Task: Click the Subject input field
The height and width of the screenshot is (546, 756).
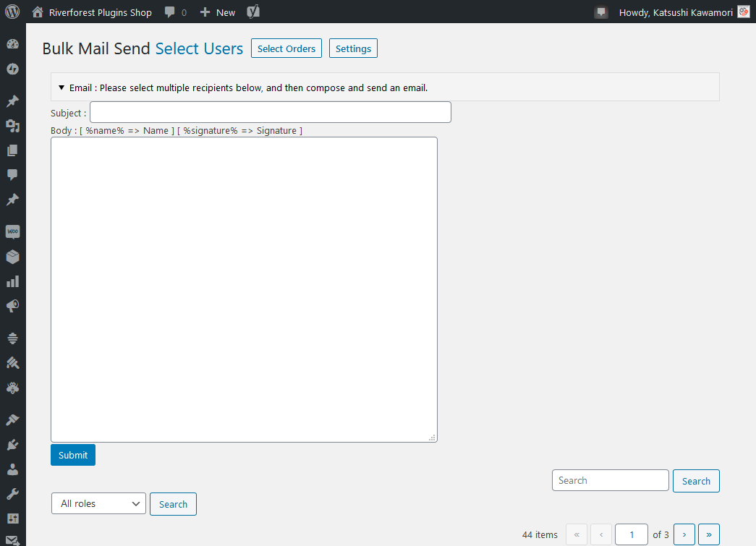Action: tap(270, 112)
